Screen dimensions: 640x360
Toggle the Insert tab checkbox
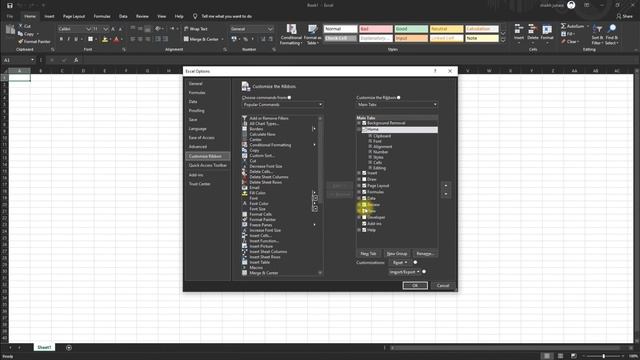point(364,173)
